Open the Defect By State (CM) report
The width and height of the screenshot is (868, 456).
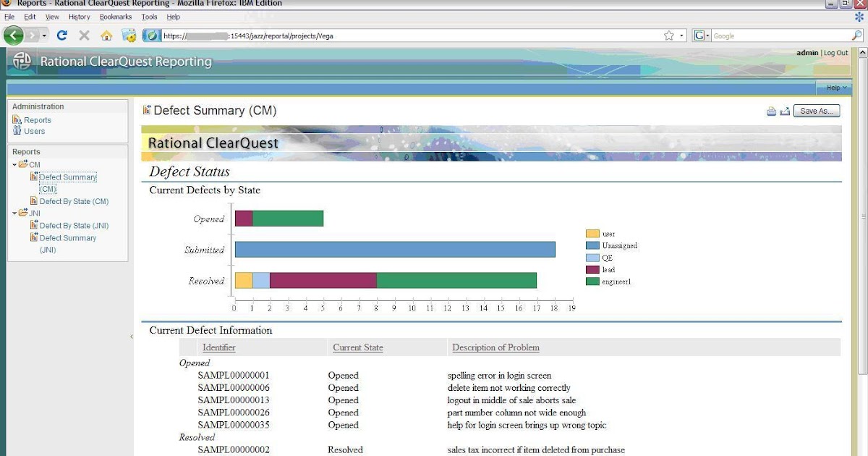click(x=74, y=201)
